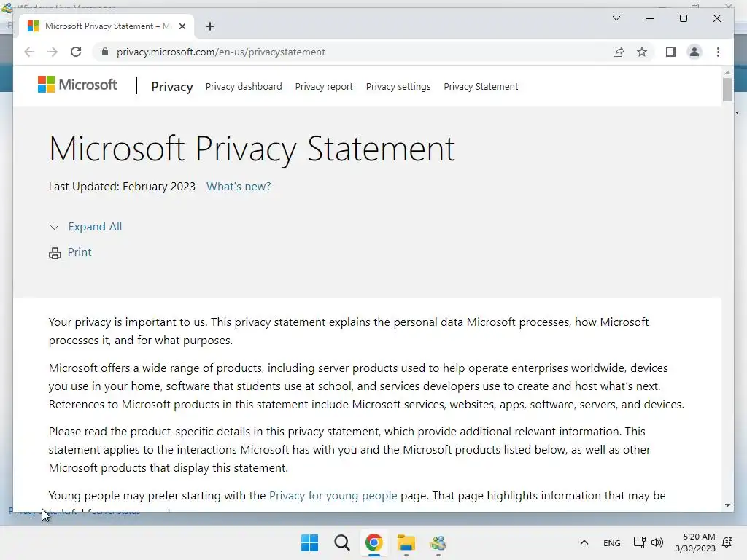Viewport: 747px width, 560px height.
Task: Open the Chrome profile avatar icon
Action: pyautogui.click(x=694, y=52)
